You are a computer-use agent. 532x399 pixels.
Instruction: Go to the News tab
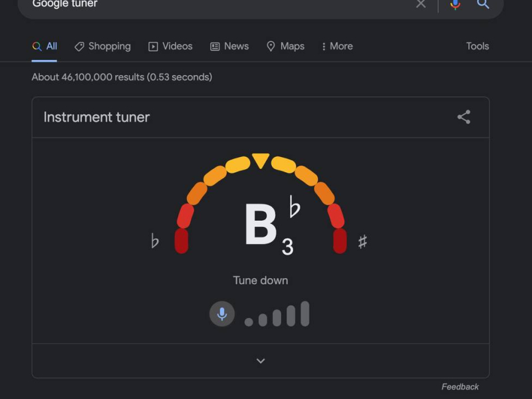click(x=229, y=46)
